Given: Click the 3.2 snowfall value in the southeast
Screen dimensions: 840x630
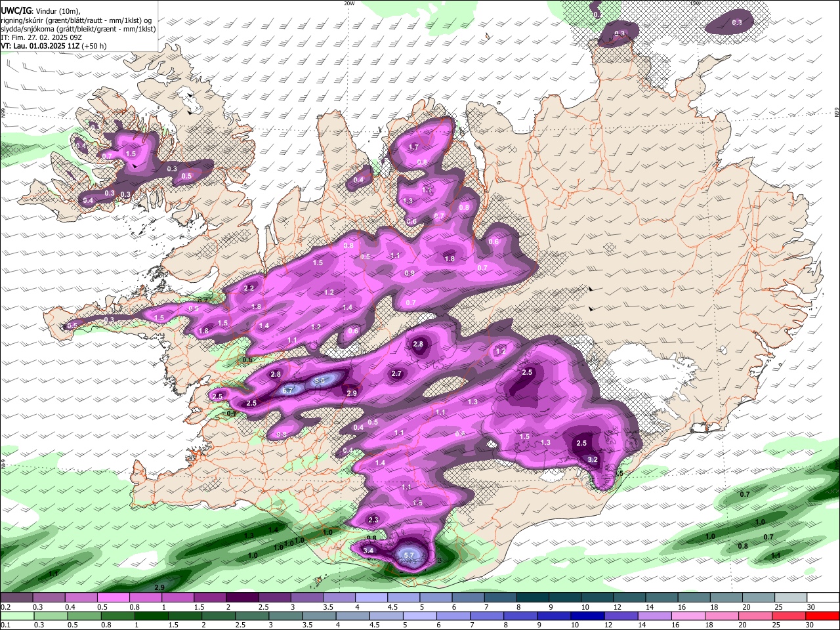Looking at the screenshot, I should click(x=593, y=459).
